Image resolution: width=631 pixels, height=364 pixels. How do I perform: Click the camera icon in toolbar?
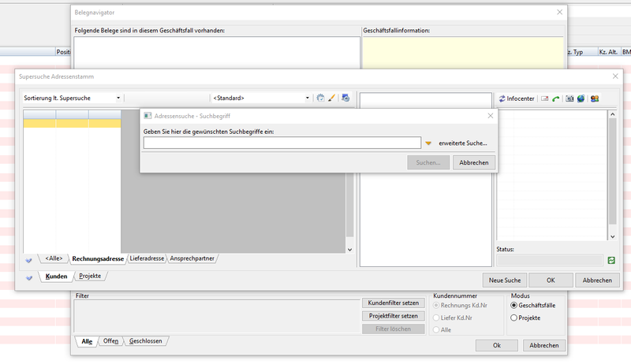pyautogui.click(x=569, y=98)
